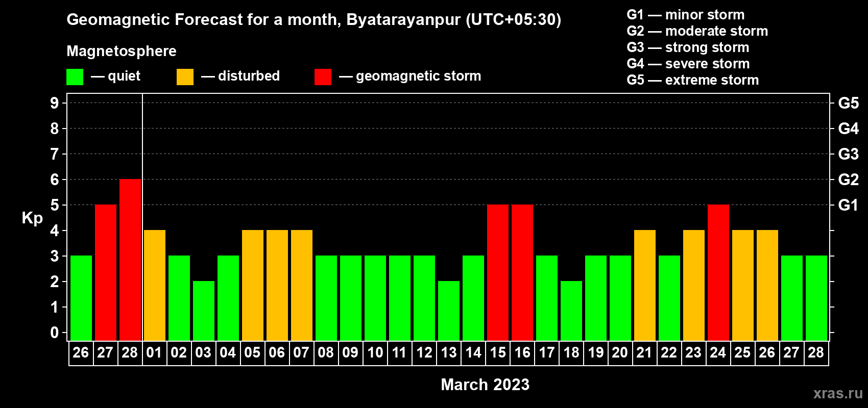Select the orange bar for March 07
Viewport: 868px width, 408px height.
(x=302, y=285)
